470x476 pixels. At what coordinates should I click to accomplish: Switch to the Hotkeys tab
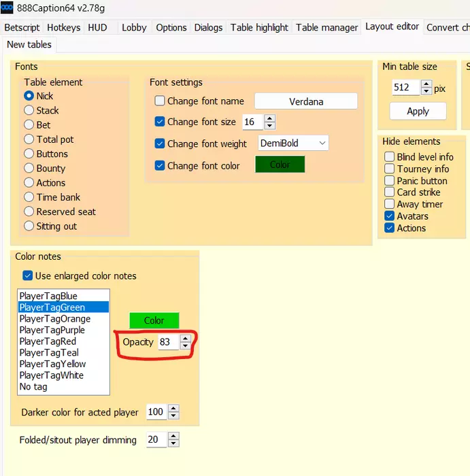coord(63,28)
